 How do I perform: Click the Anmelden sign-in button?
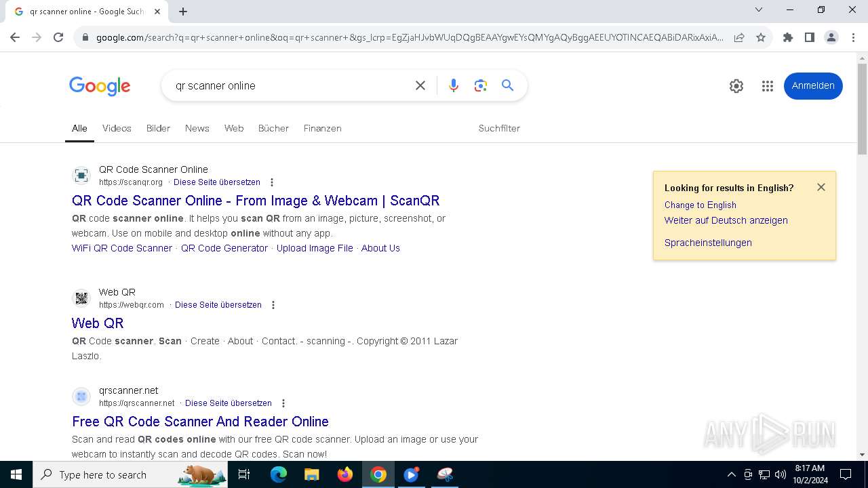pos(813,86)
